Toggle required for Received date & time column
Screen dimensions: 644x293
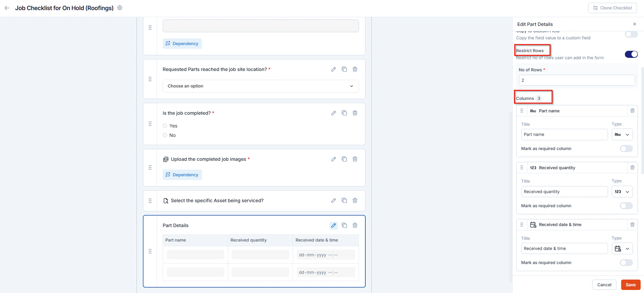point(626,262)
